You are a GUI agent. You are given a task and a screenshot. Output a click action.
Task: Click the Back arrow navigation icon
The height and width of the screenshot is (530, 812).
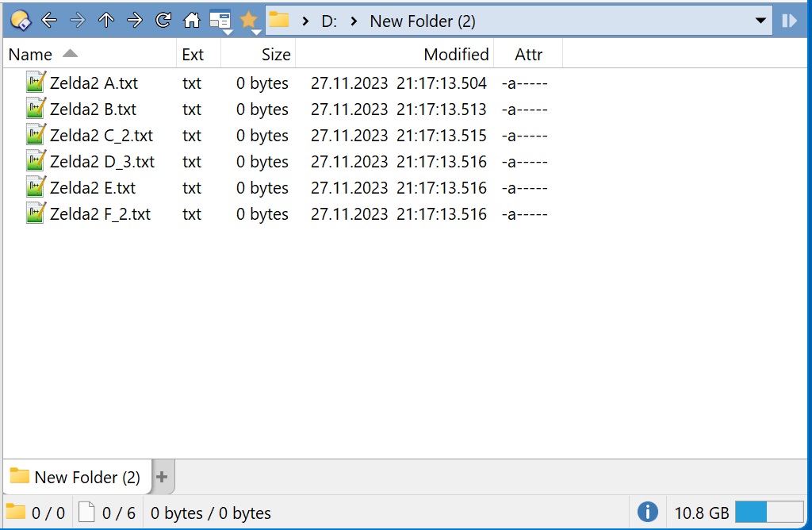tap(49, 20)
